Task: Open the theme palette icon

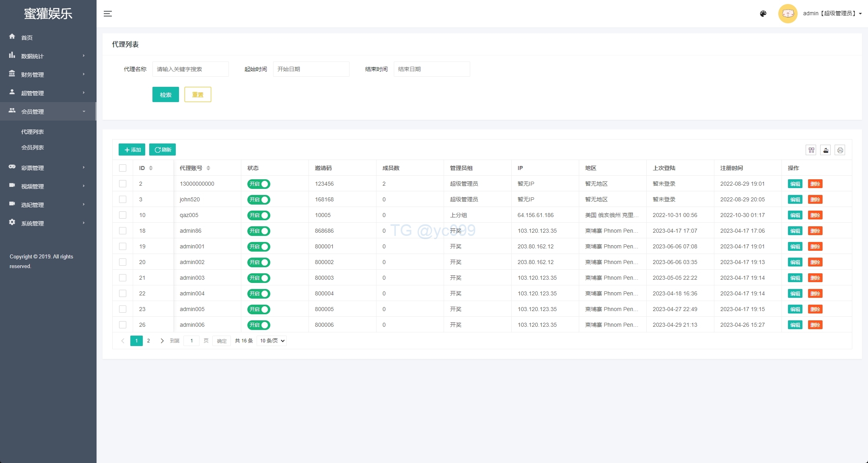Action: pyautogui.click(x=763, y=14)
